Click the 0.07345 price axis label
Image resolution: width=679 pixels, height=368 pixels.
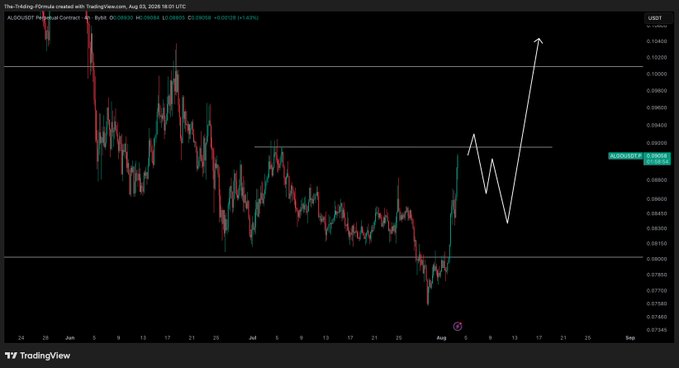(x=656, y=330)
